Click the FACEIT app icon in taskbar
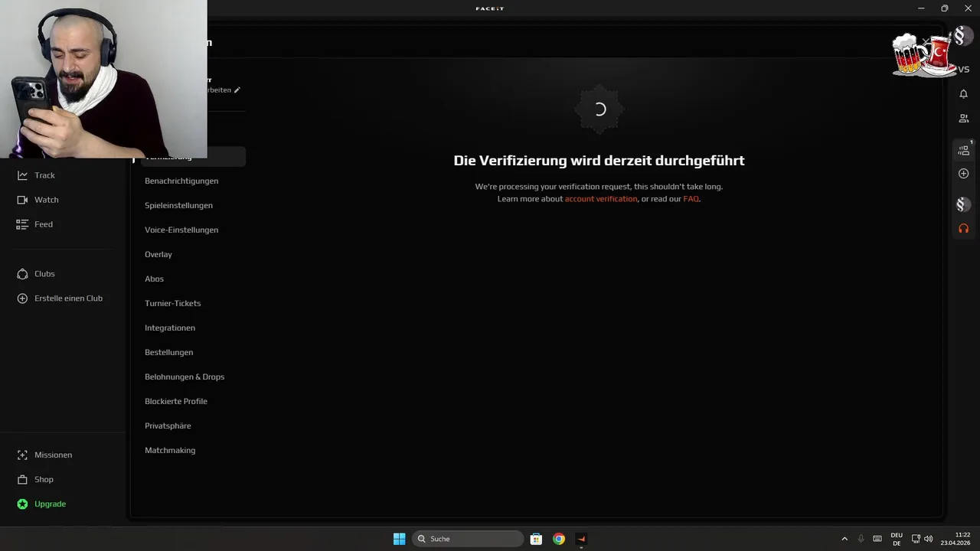 tap(581, 539)
